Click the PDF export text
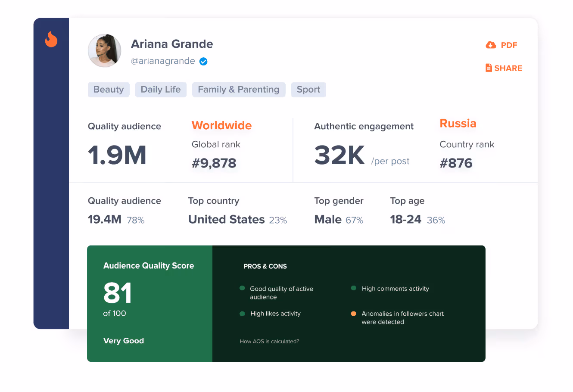The height and width of the screenshot is (392, 573). 509,45
